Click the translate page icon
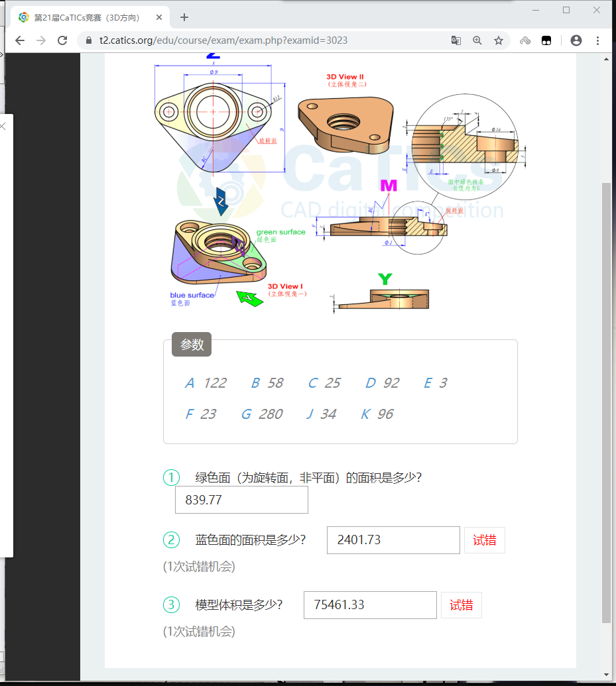This screenshot has height=686, width=616. 456,40
